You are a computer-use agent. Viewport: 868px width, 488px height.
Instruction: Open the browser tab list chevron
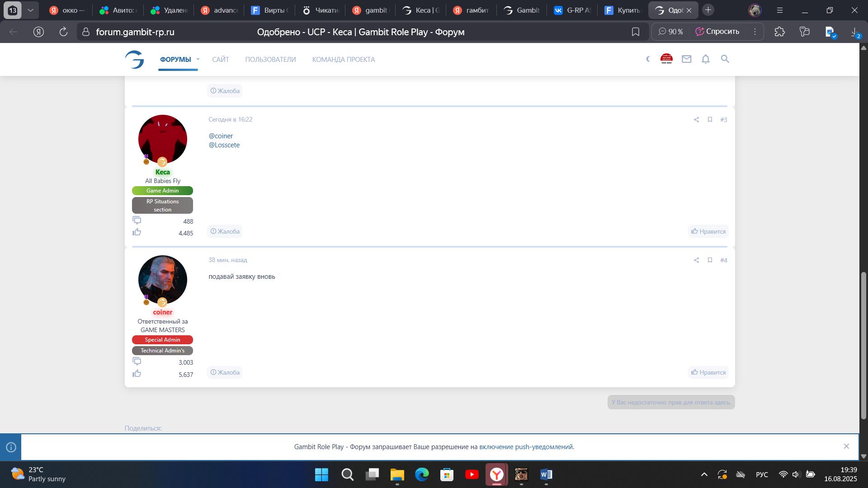[x=30, y=10]
